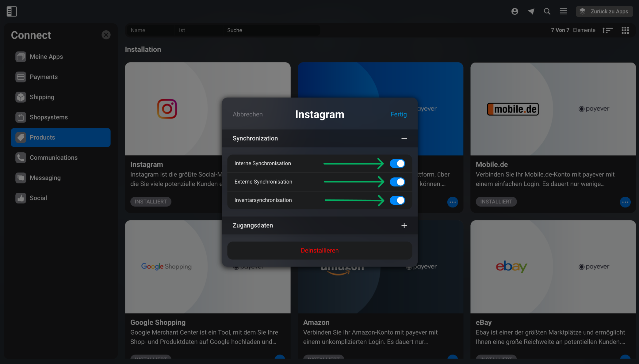Click the 7 Von 7 Elemente count

click(x=573, y=30)
